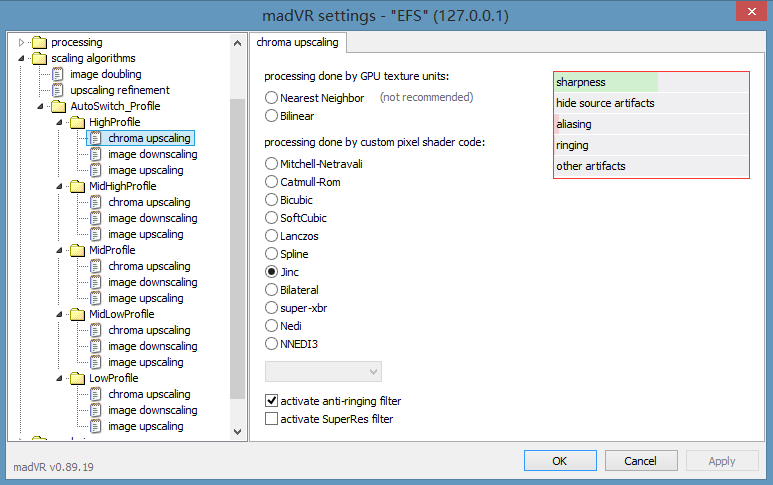Click the processing folder icon
This screenshot has width=773, height=485.
[x=39, y=42]
